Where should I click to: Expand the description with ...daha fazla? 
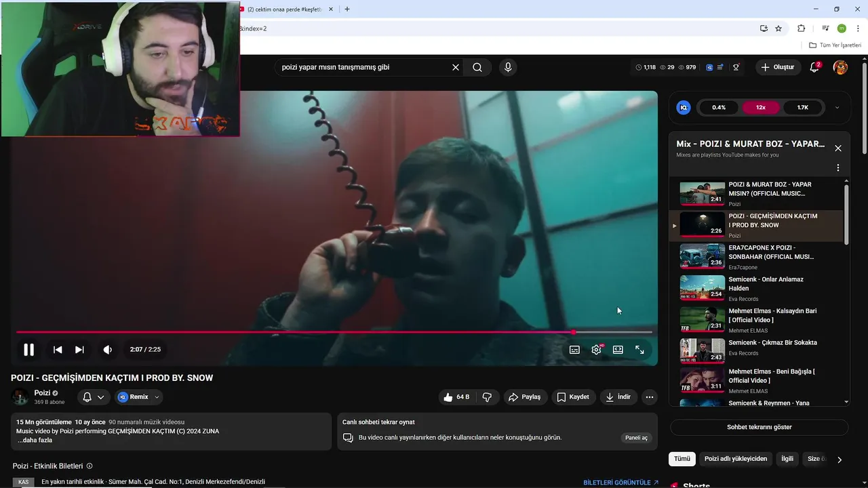[x=35, y=440]
